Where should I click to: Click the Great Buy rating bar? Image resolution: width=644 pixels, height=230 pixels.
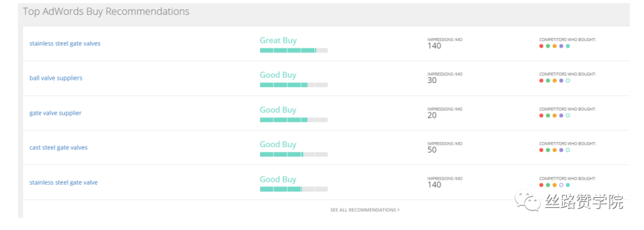[293, 50]
